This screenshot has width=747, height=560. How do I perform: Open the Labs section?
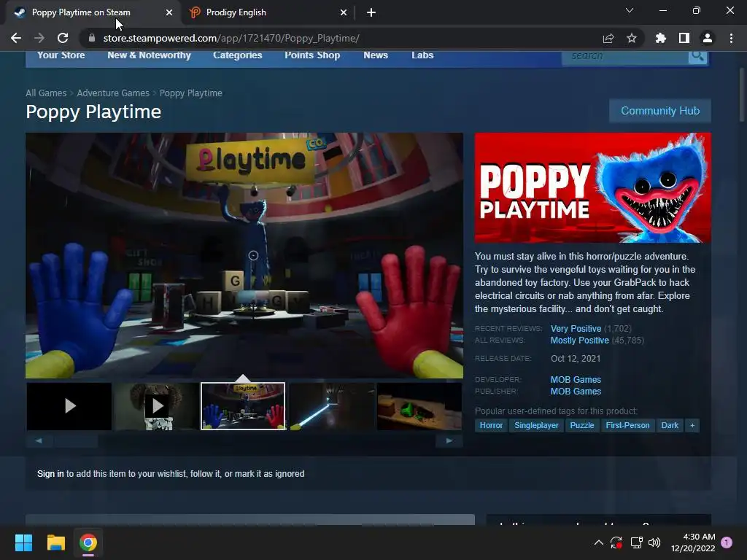(x=422, y=55)
